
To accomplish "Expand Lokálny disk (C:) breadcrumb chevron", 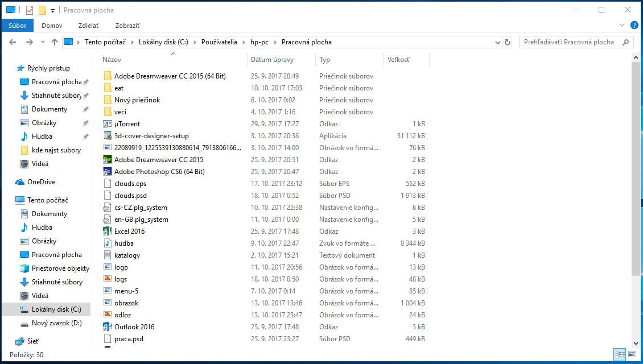I will pyautogui.click(x=195, y=42).
